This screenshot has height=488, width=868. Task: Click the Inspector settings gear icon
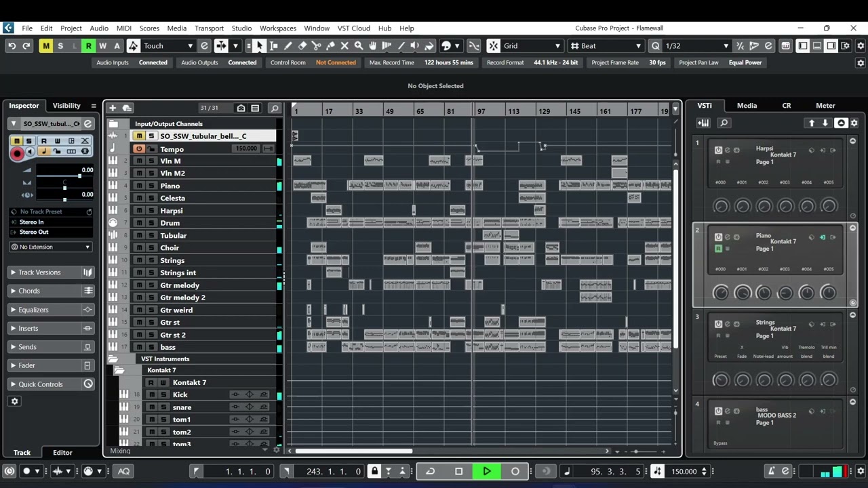point(14,401)
